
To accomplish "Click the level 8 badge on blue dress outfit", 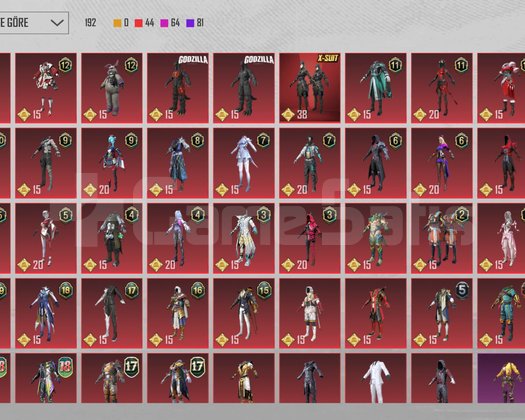I will tap(198, 140).
